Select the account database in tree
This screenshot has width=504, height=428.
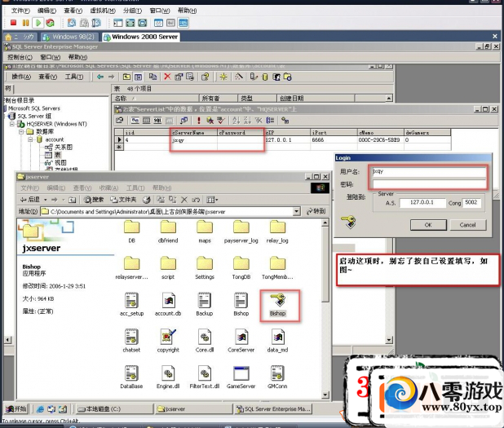pos(55,139)
